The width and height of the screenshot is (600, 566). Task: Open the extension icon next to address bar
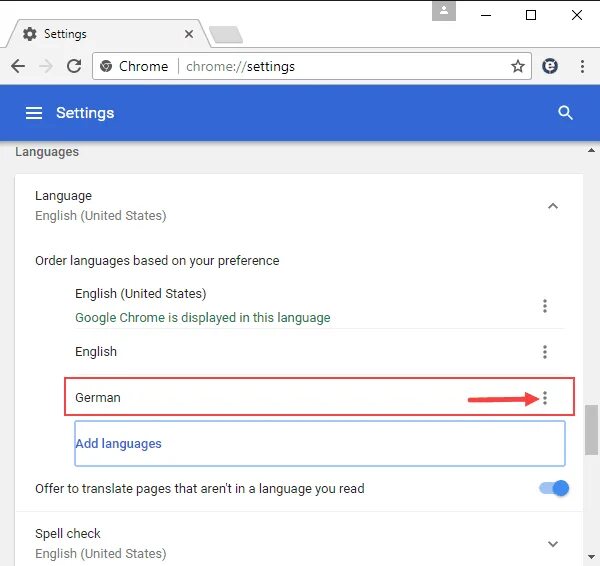pyautogui.click(x=549, y=66)
